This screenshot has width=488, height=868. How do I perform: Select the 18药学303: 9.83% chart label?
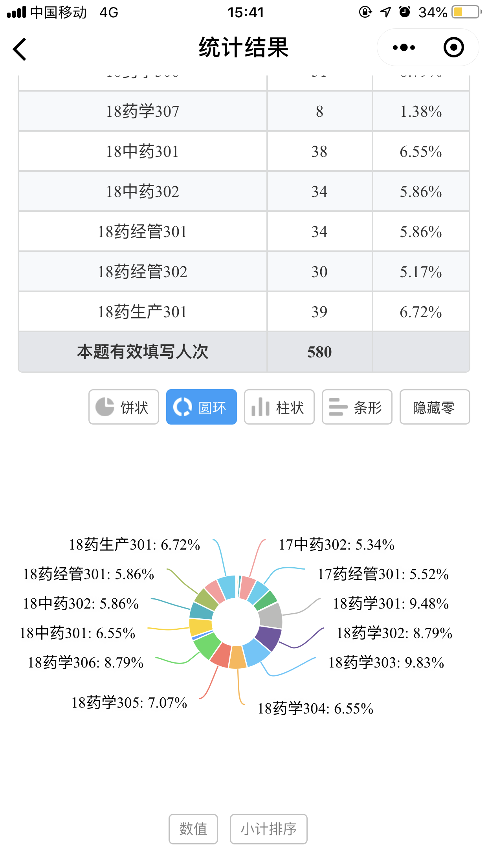click(x=386, y=663)
